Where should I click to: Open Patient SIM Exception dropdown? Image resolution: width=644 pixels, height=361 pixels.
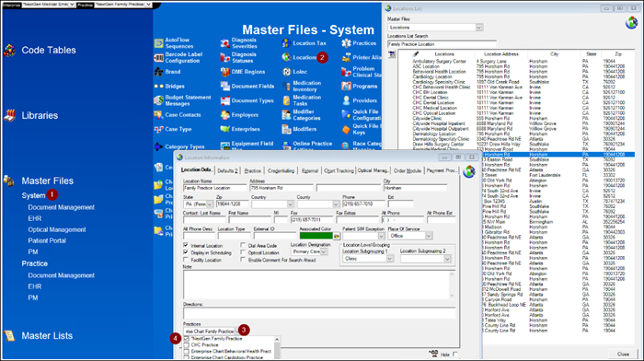(x=381, y=236)
